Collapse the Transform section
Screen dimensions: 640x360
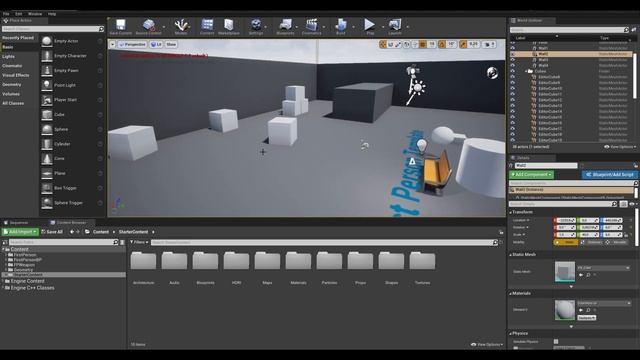[x=511, y=212]
